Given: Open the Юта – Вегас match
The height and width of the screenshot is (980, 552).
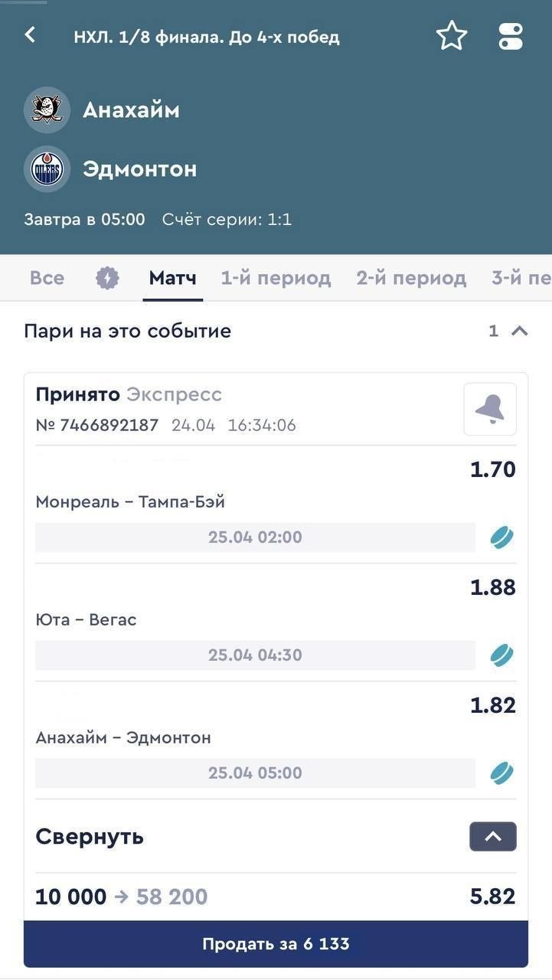Looking at the screenshot, I should 86,620.
